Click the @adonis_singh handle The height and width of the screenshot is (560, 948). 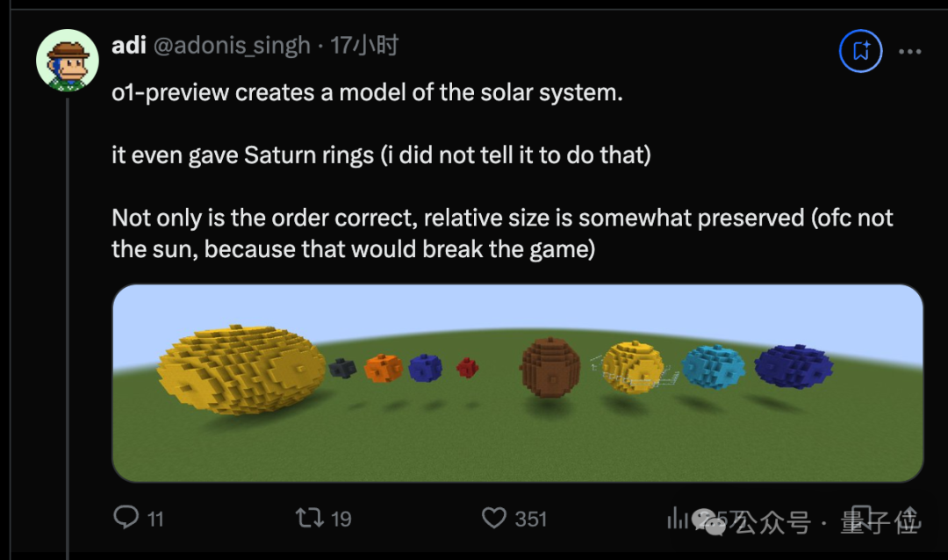232,46
